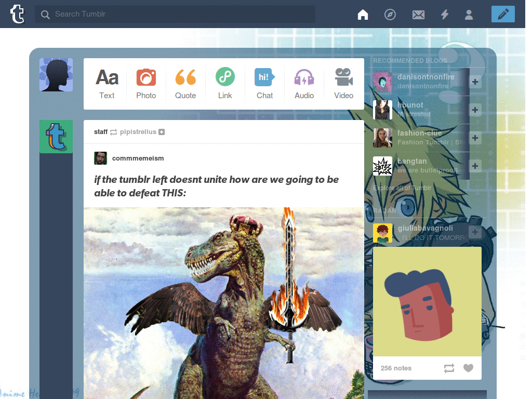The height and width of the screenshot is (399, 532).
Task: Reblog the radar post
Action: point(449,368)
